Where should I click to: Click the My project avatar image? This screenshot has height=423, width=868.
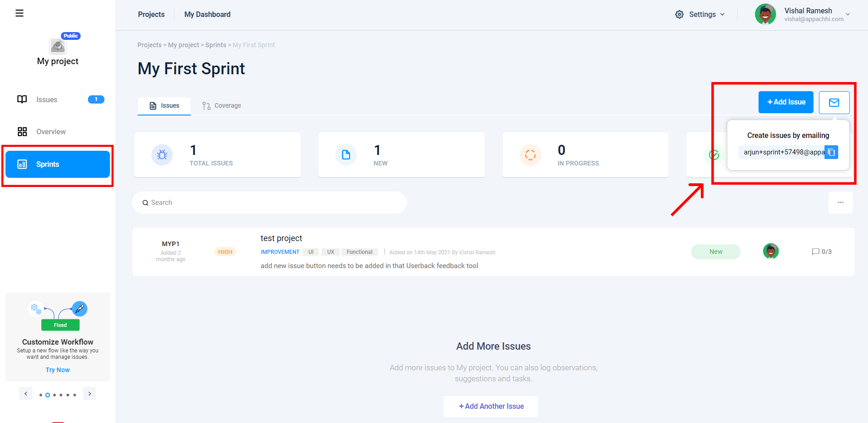click(x=58, y=46)
